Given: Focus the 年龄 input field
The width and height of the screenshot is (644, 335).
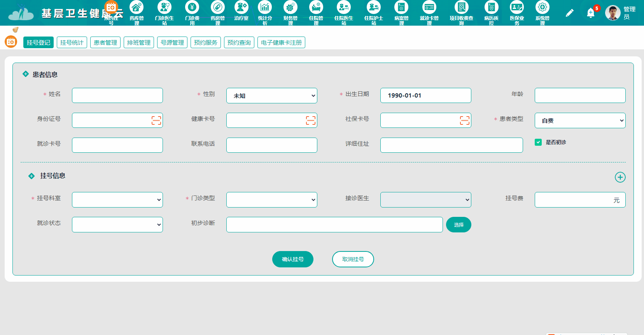Looking at the screenshot, I should [x=580, y=95].
